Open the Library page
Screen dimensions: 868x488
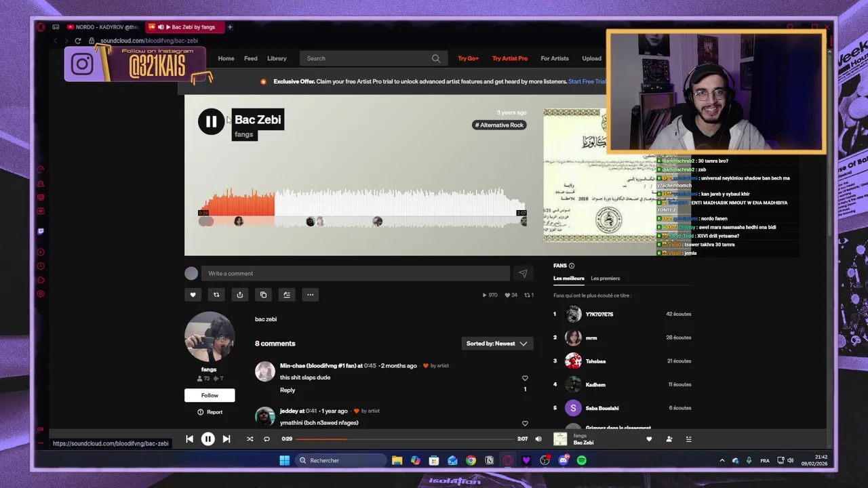[x=277, y=58]
